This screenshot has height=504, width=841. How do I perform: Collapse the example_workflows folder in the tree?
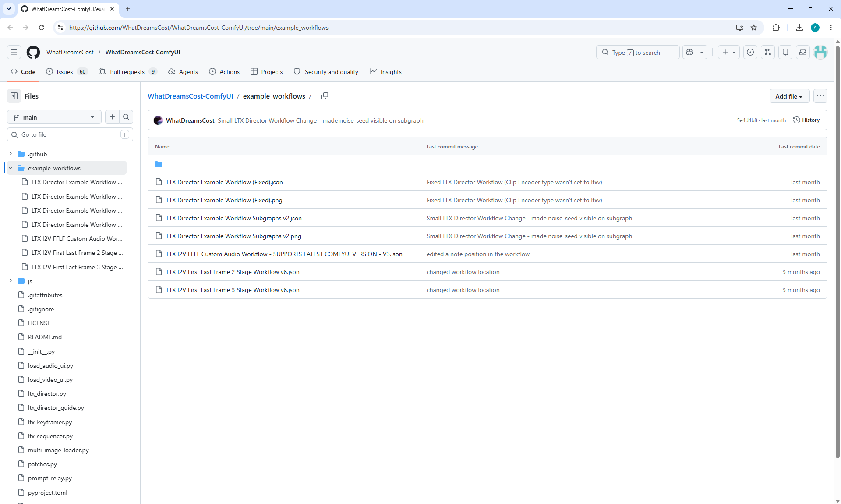(11, 168)
